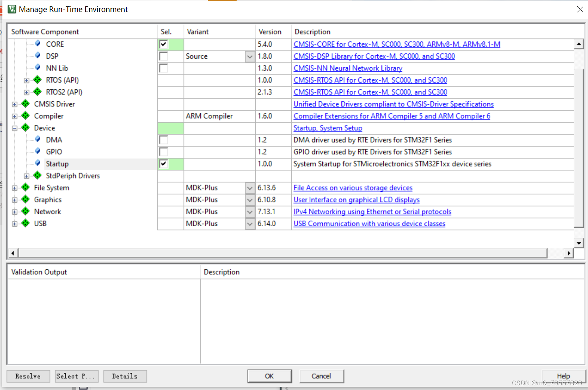588x390 pixels.
Task: Click the green diamond icon beside RTOS (API)
Action: [x=37, y=80]
